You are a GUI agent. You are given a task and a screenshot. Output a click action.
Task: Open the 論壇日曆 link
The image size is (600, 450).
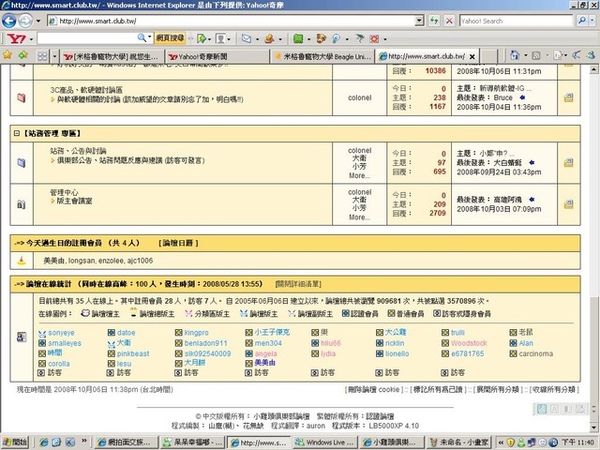[178, 243]
